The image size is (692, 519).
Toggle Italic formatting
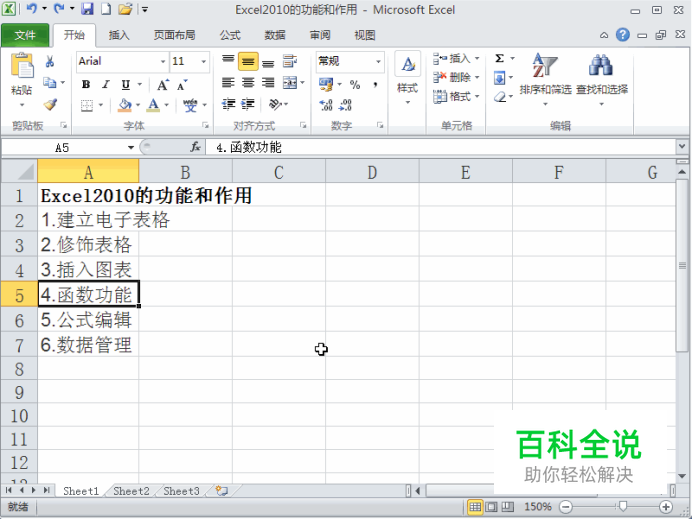106,84
